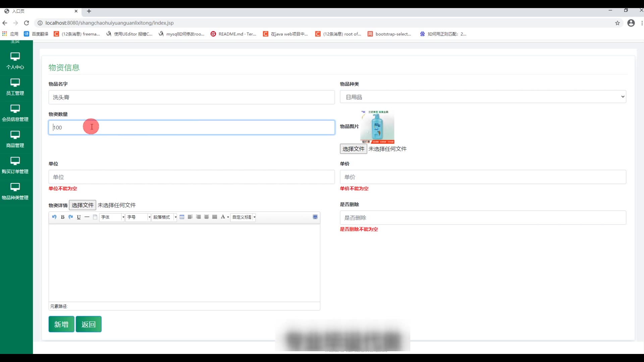Bookmark page with star icon
The width and height of the screenshot is (644, 362).
click(617, 23)
